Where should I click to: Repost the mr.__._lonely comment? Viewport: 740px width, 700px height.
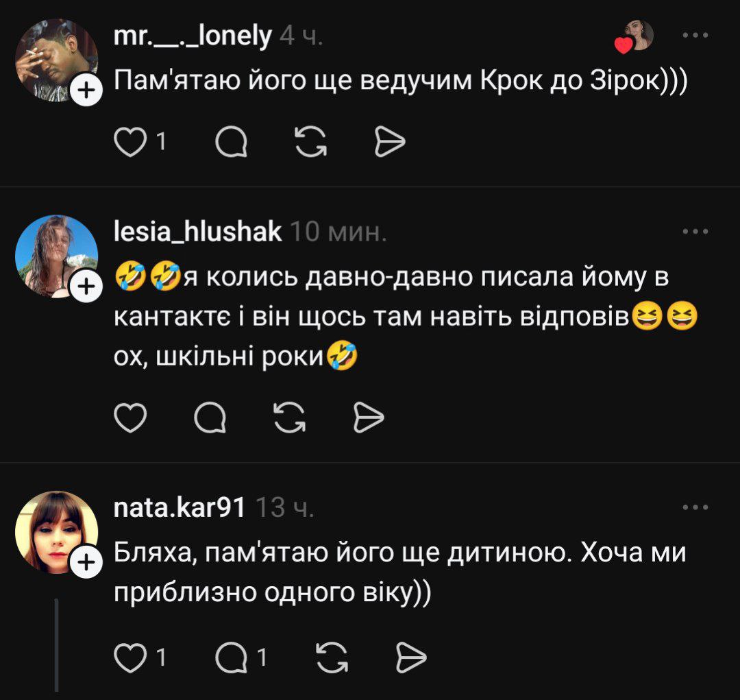click(310, 141)
